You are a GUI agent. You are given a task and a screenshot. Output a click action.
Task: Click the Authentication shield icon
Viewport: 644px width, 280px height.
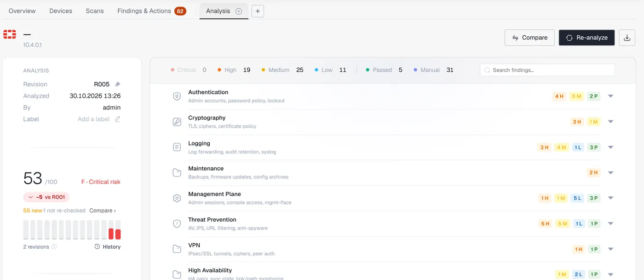(177, 96)
